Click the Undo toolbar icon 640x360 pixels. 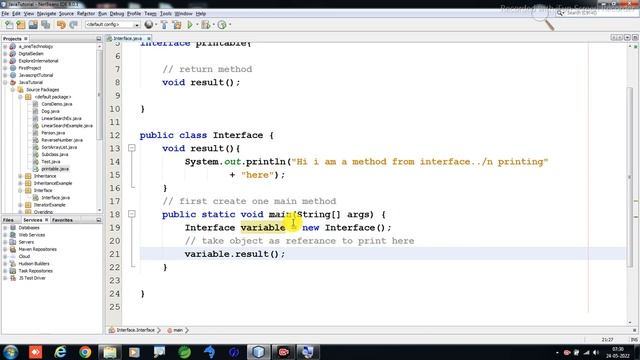point(61,25)
